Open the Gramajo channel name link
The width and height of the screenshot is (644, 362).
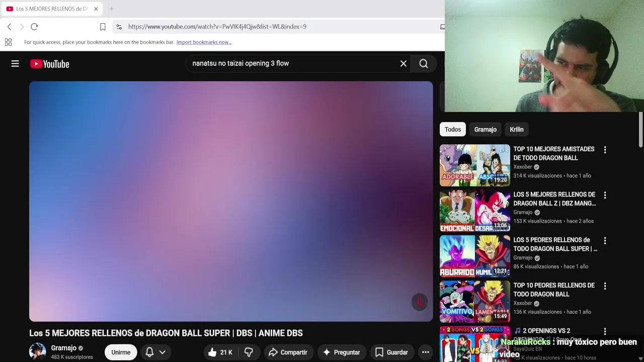click(63, 348)
